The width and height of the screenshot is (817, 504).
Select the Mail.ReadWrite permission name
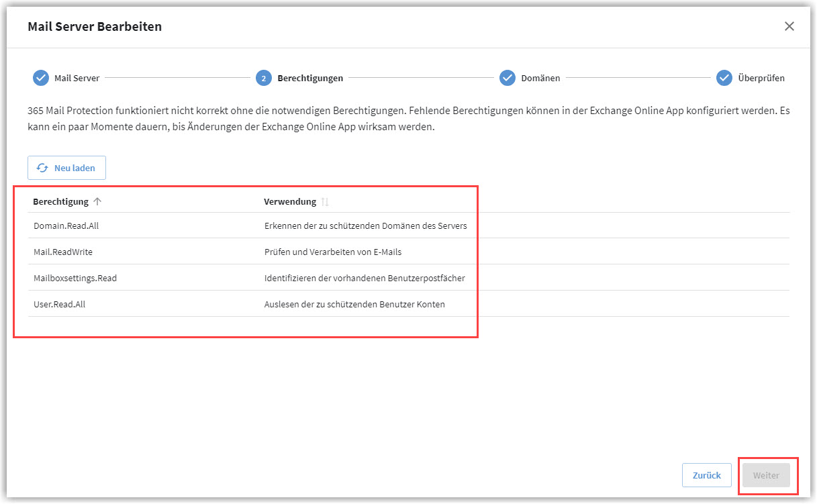tap(63, 252)
